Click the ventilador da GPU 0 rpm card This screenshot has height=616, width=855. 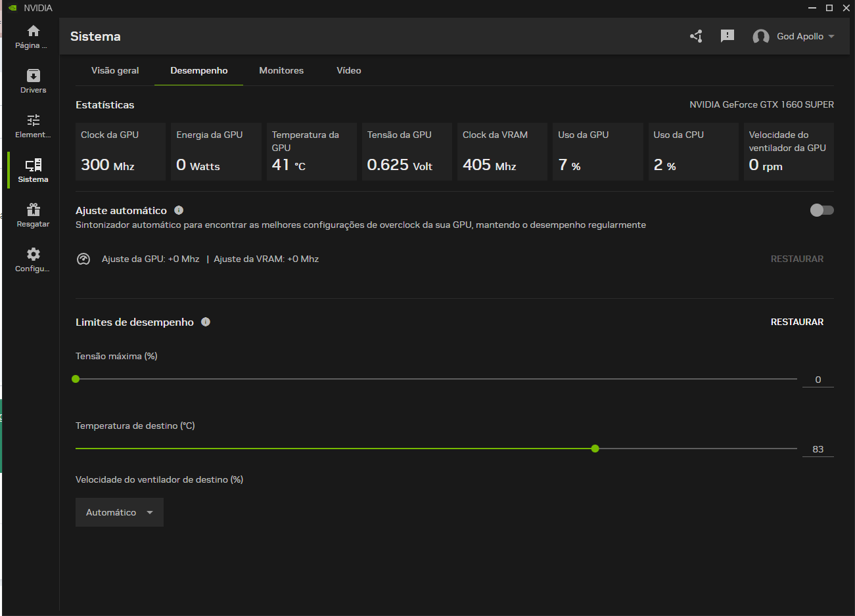tap(789, 152)
